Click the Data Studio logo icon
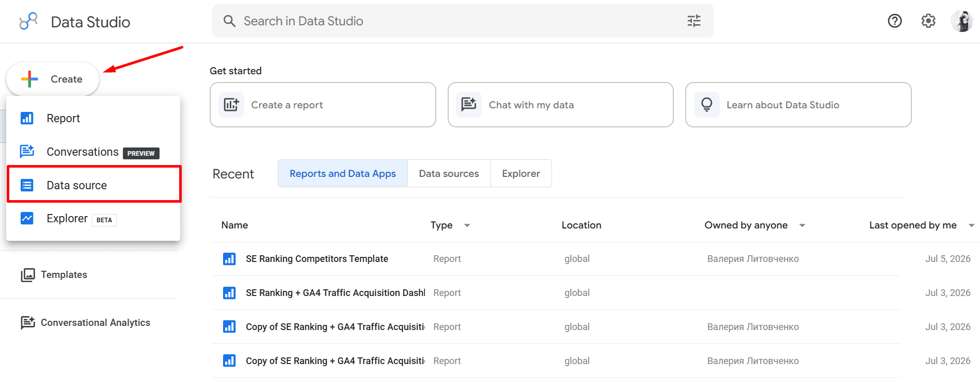Screen dimensions: 980x378 click(28, 21)
